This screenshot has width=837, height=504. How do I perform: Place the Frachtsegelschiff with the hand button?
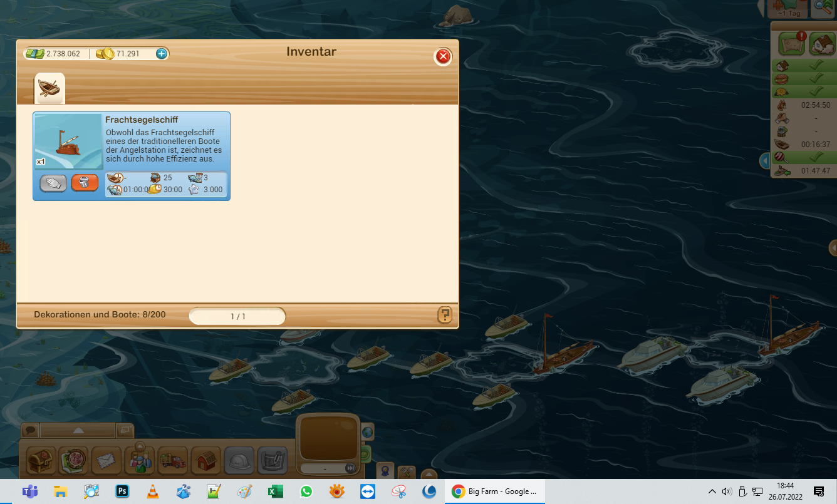pos(53,182)
